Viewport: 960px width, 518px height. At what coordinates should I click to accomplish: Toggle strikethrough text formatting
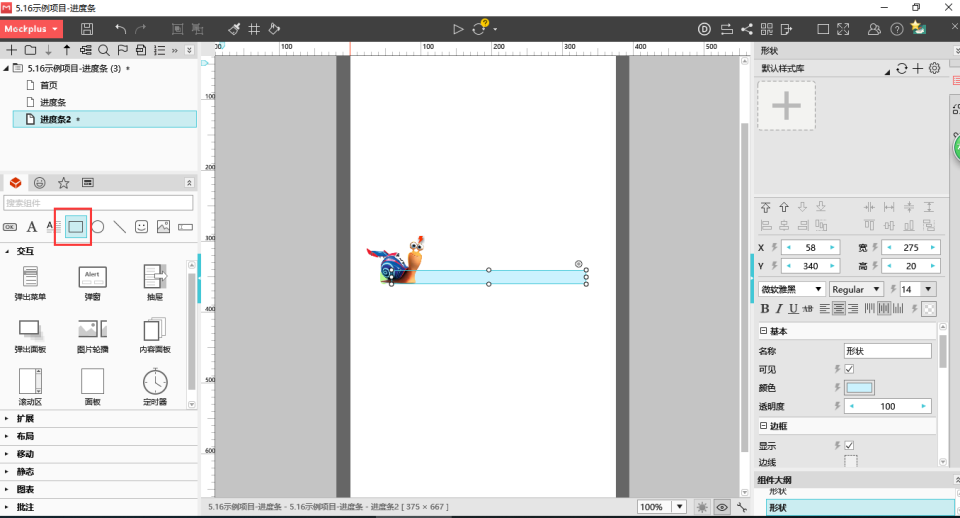click(808, 309)
